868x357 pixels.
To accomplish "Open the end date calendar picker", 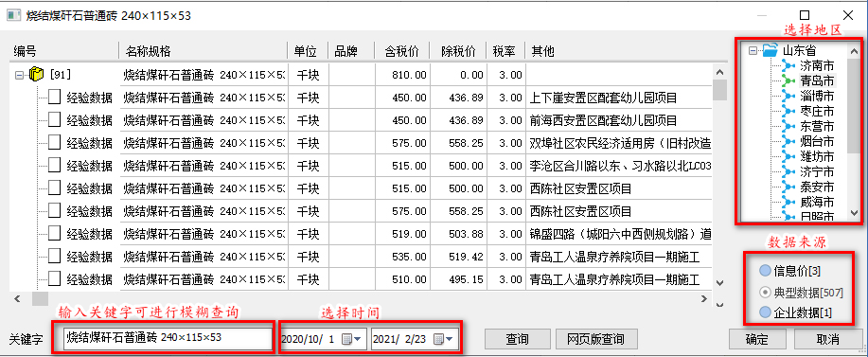I will click(444, 339).
